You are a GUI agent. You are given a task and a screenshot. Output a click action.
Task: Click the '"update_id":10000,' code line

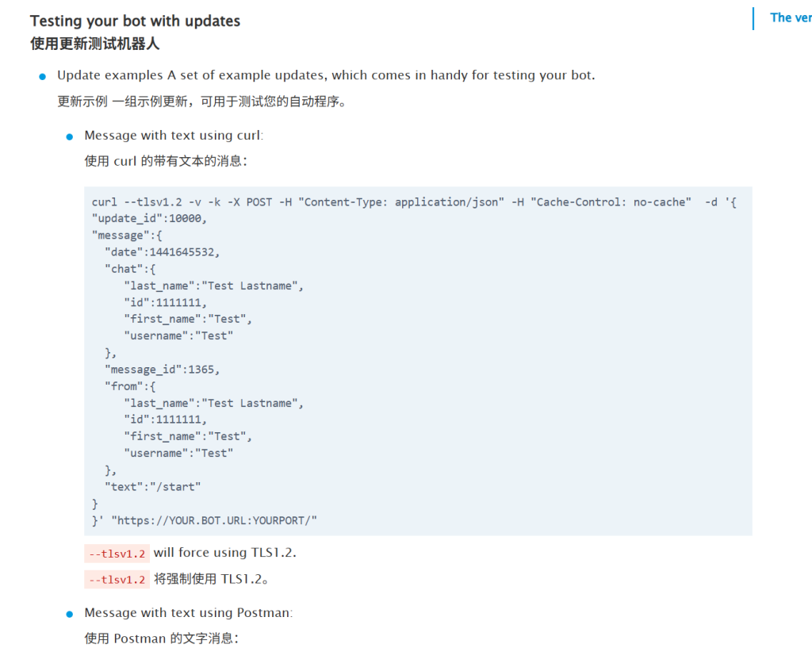(x=149, y=219)
